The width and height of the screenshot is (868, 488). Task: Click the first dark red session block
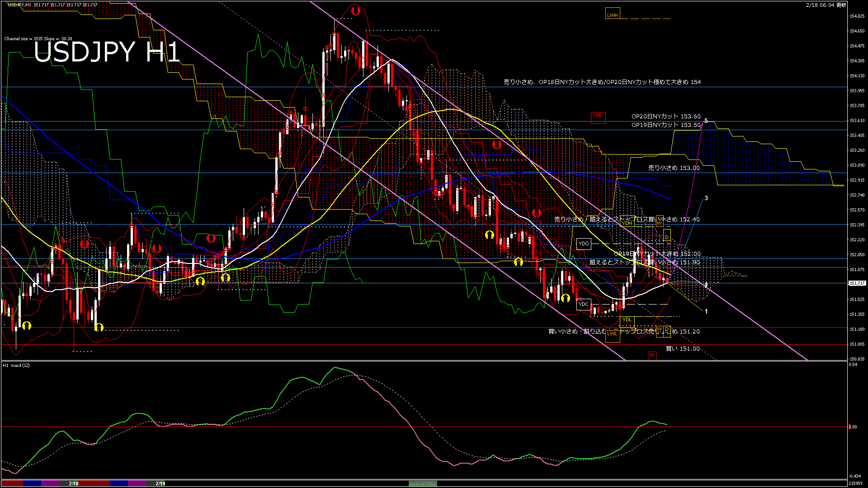point(12,483)
